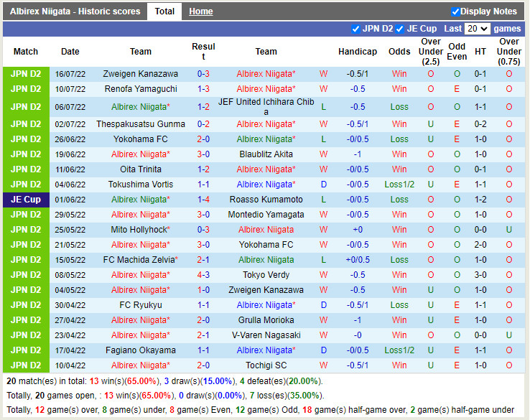This screenshot has height=420, width=530.
Task: Click Zweigen Kanazawa in 16/07/22 row
Action: (x=140, y=74)
